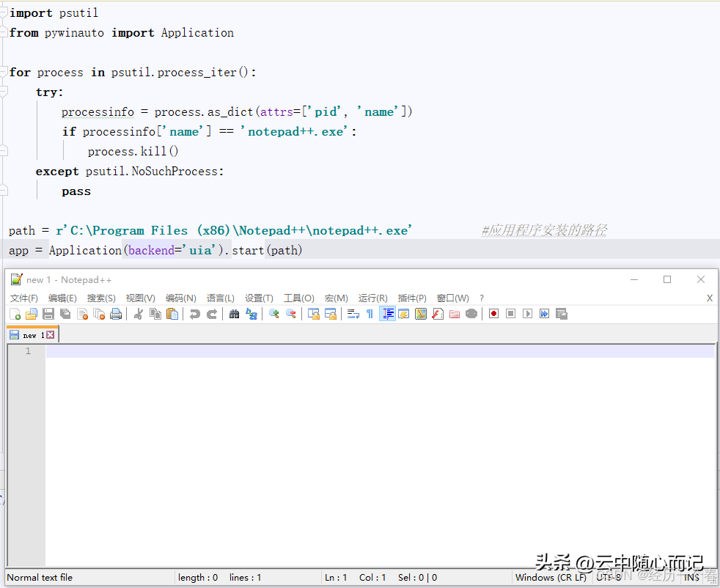The image size is (720, 588).
Task: Open the 编辑(E) menu
Action: 62,298
